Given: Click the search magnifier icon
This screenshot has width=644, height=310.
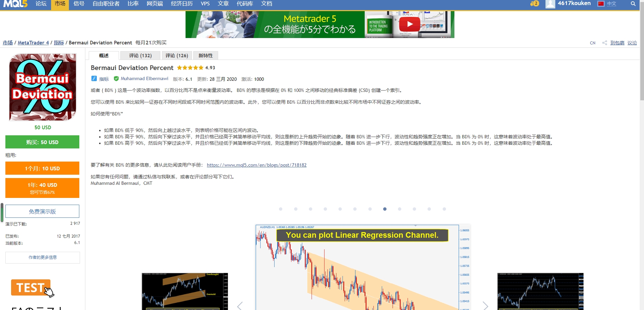Looking at the screenshot, I should point(633,4).
